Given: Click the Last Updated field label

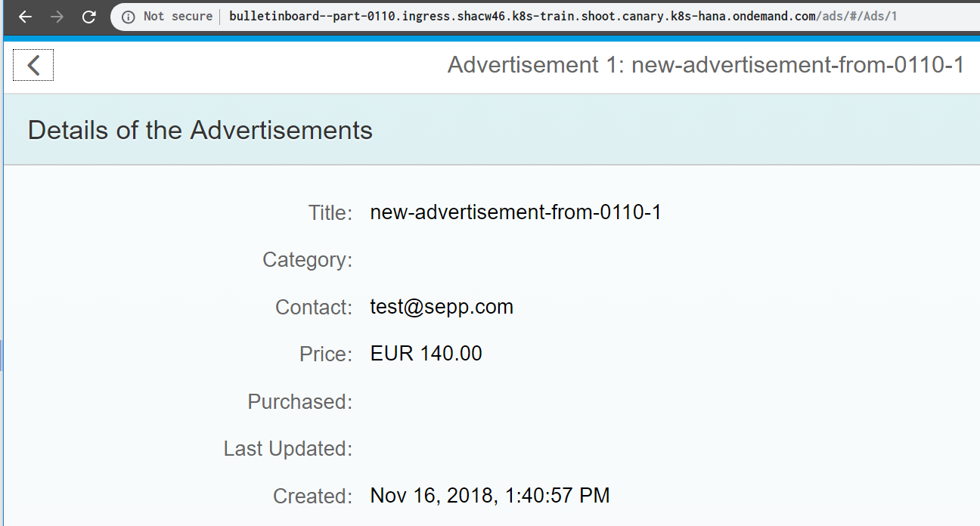Looking at the screenshot, I should pos(288,449).
